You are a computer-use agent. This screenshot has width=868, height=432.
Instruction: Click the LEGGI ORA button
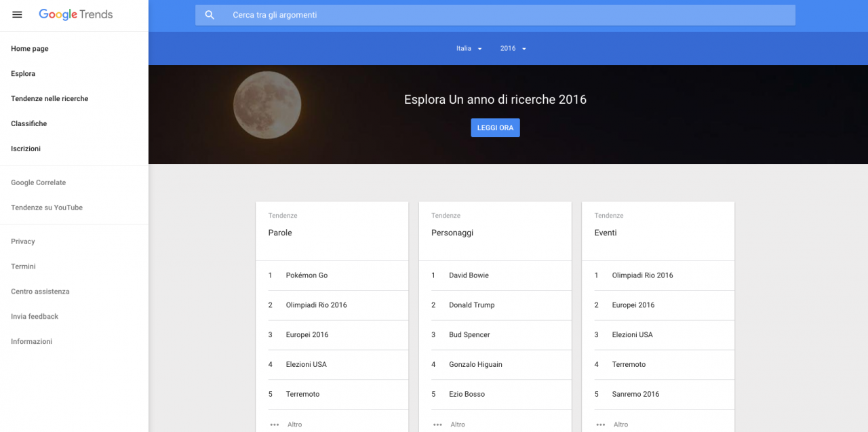[495, 127]
